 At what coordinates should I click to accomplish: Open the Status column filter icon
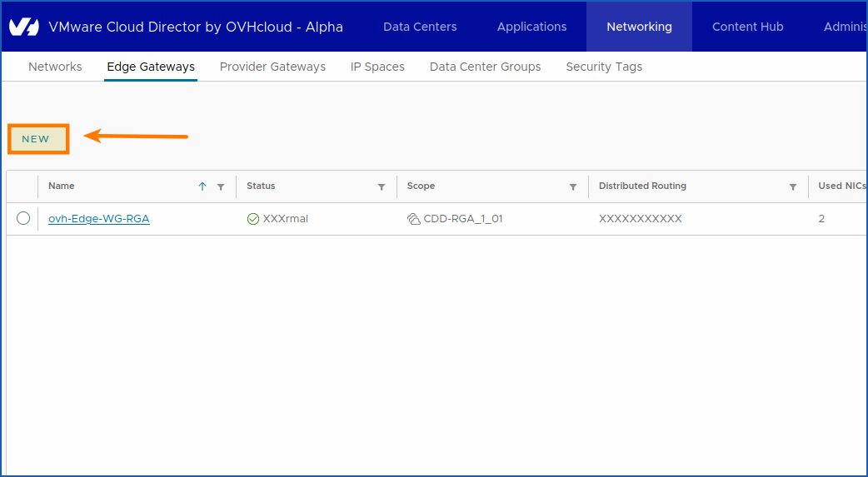(x=382, y=187)
